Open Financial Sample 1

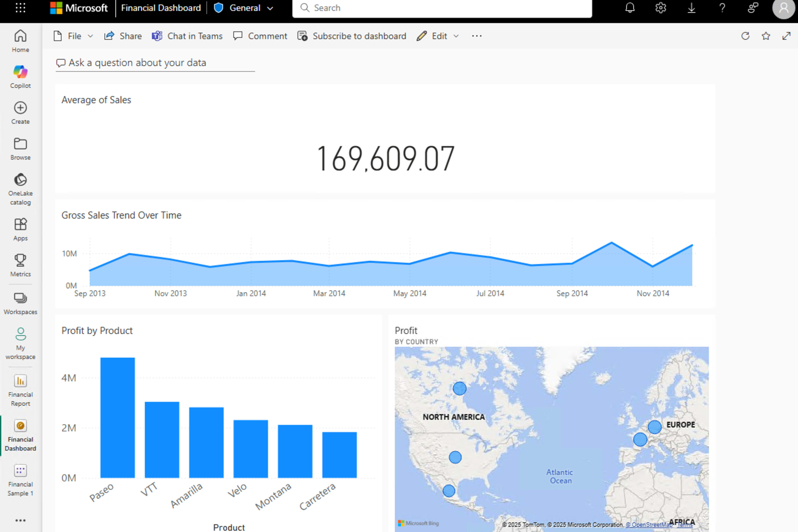20,480
